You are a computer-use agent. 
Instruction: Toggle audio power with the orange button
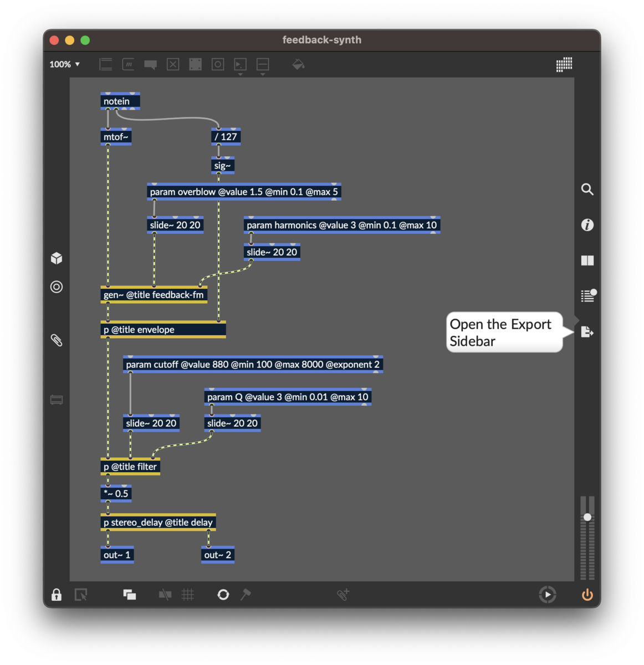(586, 594)
